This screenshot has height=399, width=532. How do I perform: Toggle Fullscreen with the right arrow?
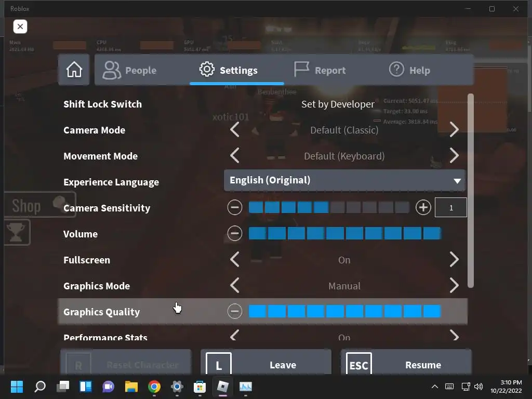click(x=454, y=260)
